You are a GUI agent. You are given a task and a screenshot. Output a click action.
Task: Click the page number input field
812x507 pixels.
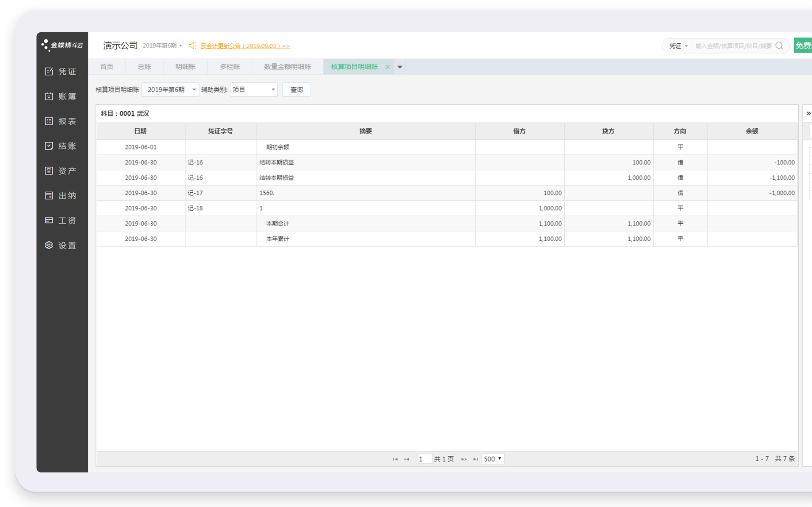[424, 459]
